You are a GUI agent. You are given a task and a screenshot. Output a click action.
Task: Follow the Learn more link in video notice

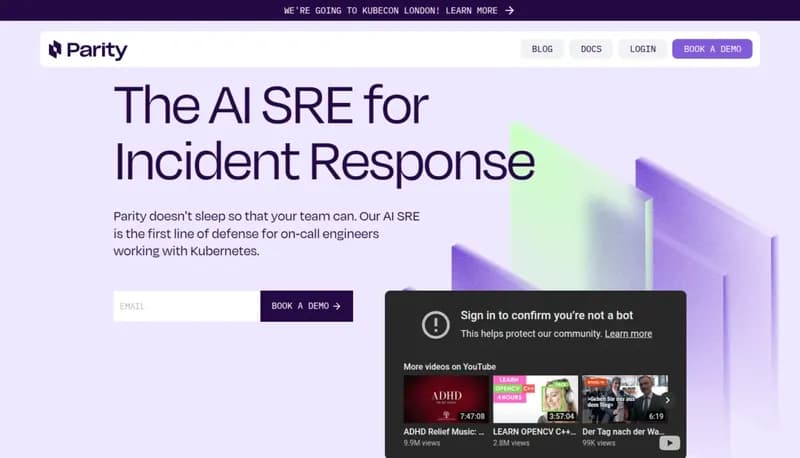pos(628,334)
